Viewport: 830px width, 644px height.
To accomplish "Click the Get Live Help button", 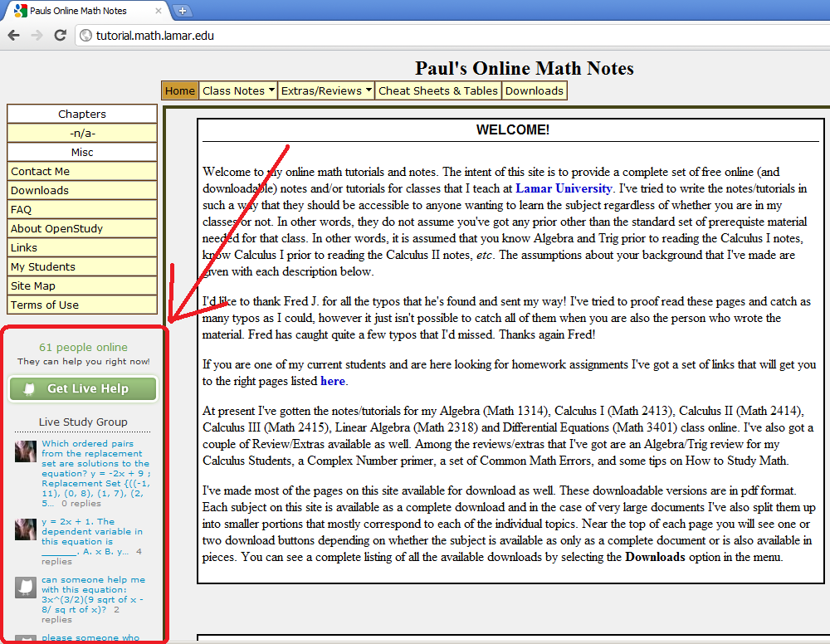I will click(83, 388).
